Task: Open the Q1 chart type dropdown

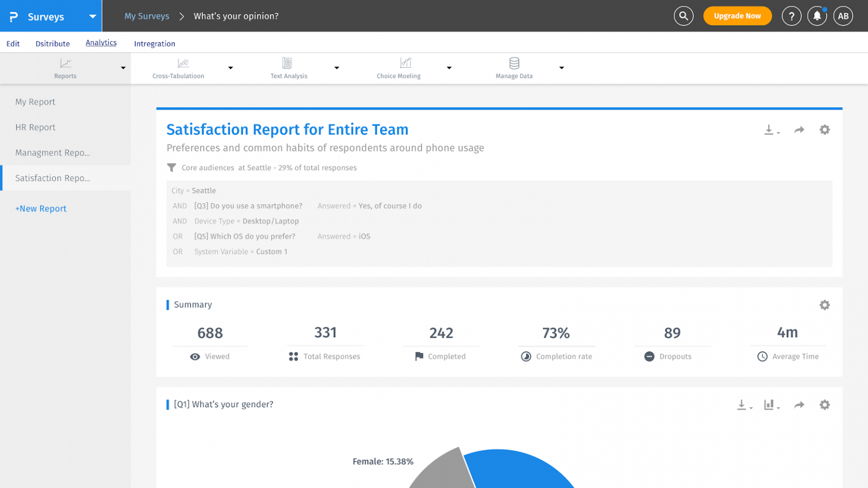Action: [x=771, y=405]
